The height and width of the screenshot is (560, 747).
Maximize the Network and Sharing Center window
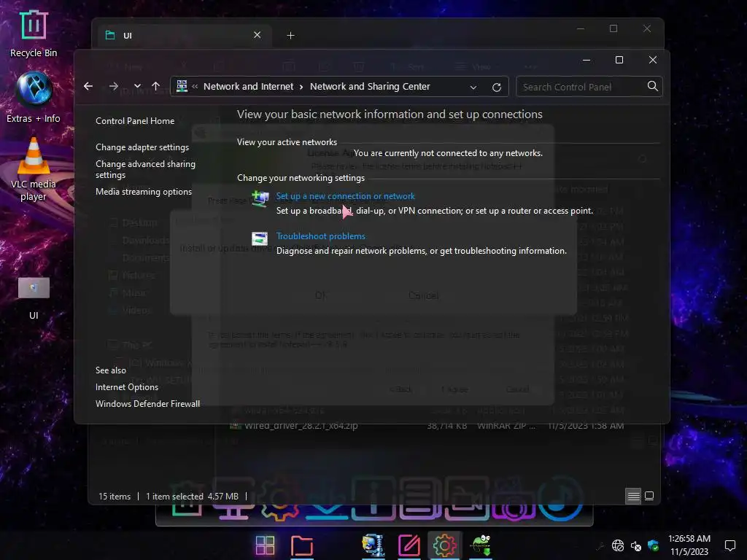click(619, 60)
